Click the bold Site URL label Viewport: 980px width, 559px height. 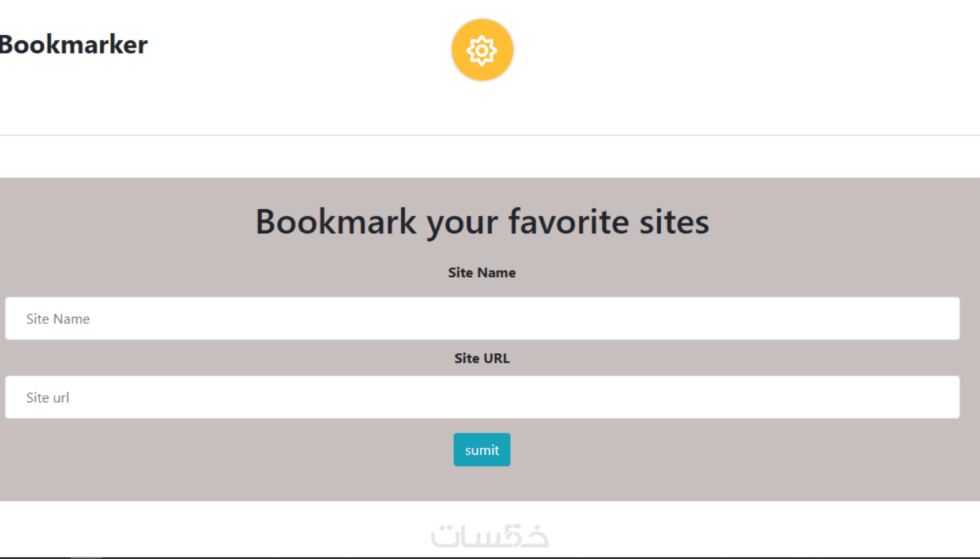(482, 358)
